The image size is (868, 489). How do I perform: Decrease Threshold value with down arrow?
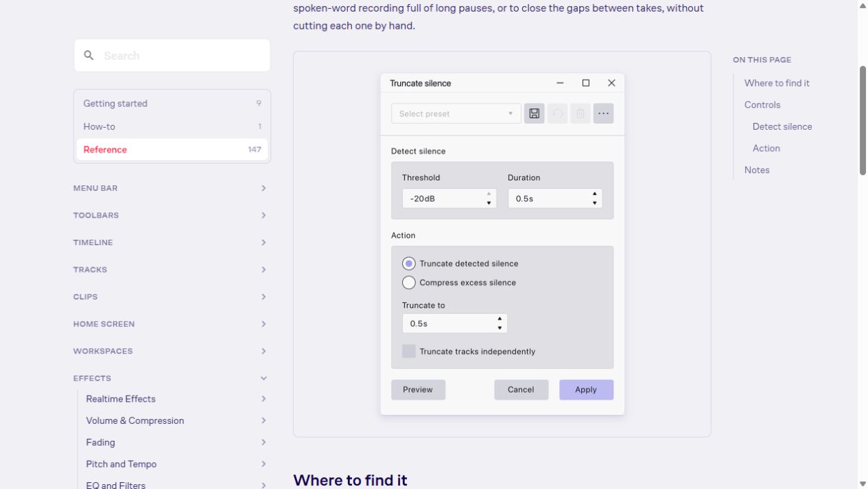(489, 203)
